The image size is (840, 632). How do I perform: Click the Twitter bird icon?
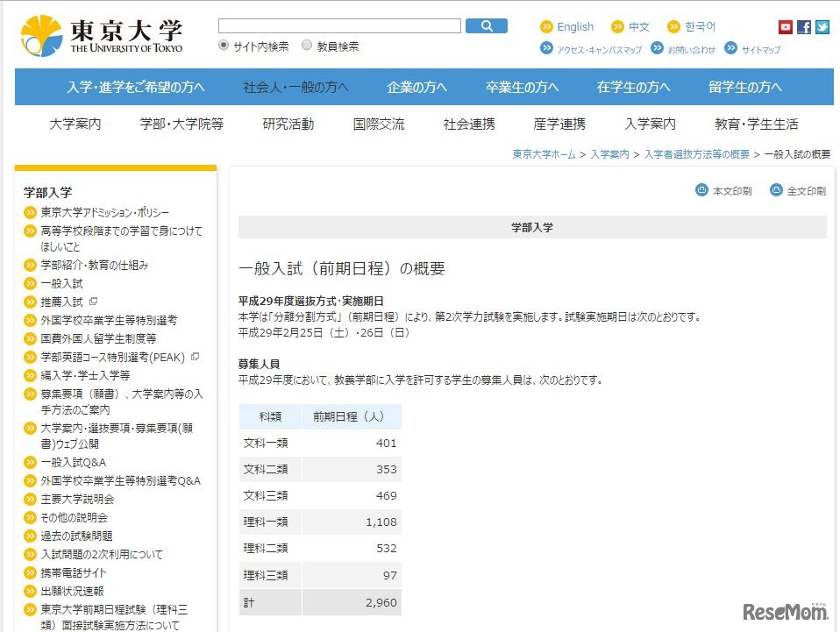point(822,27)
